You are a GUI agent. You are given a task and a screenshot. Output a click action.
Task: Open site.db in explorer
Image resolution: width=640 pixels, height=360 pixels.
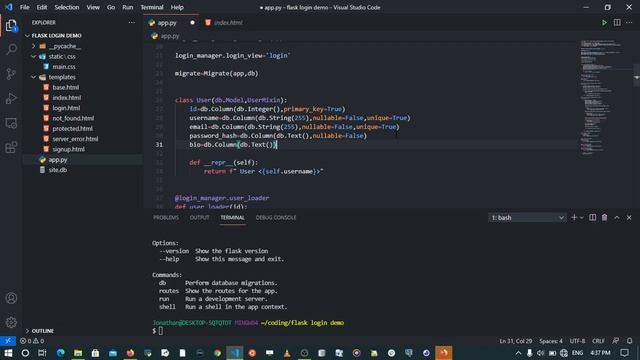point(58,170)
